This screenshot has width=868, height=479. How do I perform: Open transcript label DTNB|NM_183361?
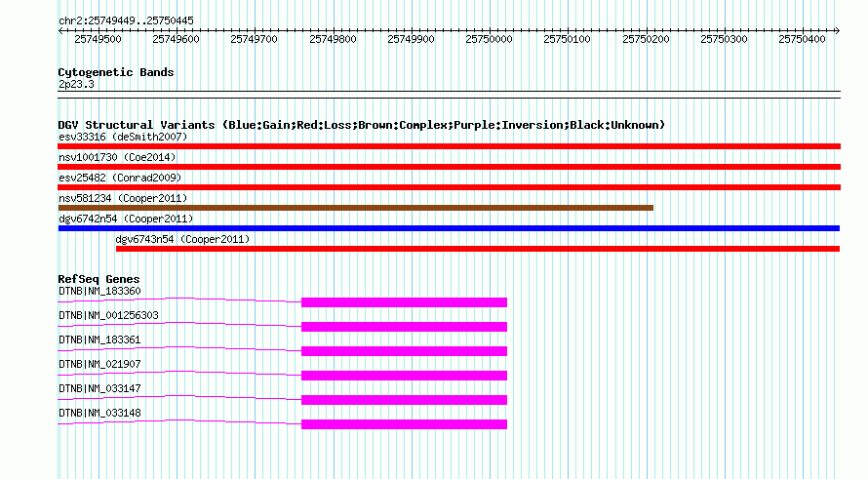(x=99, y=340)
